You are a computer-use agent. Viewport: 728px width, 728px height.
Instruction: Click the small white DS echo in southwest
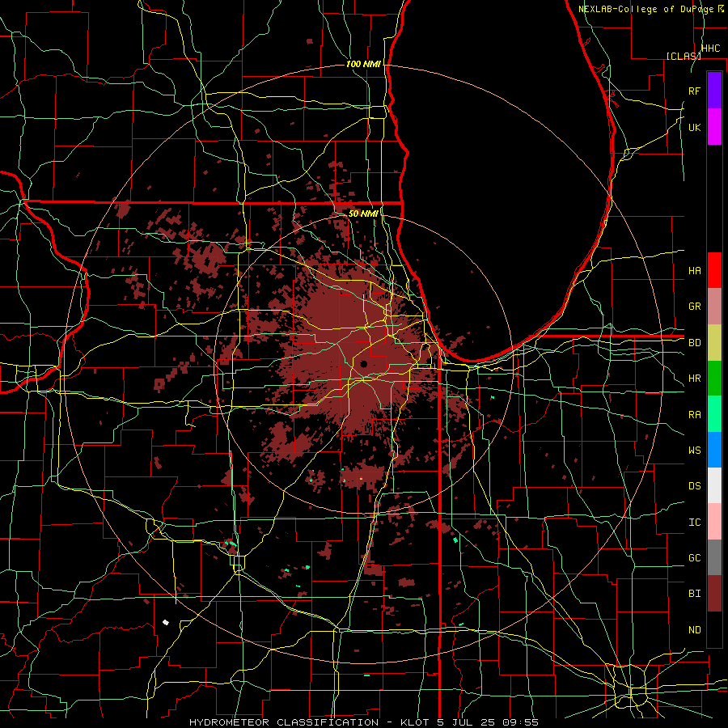[x=166, y=622]
